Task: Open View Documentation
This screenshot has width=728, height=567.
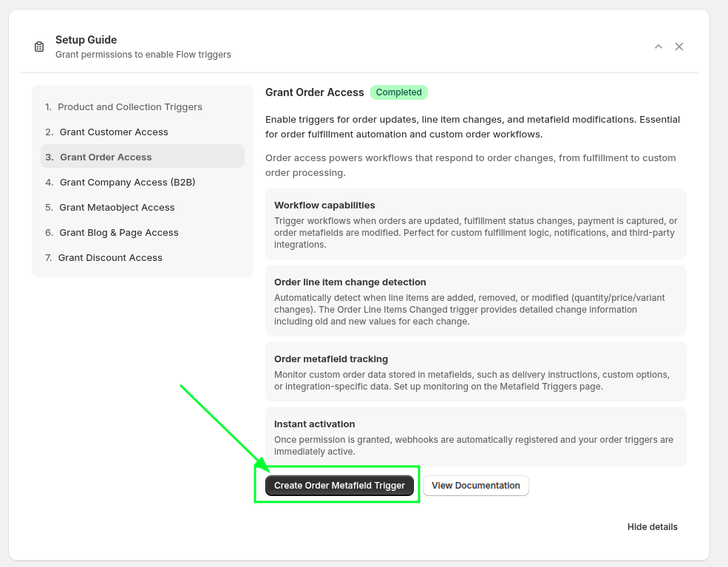Action: pos(476,486)
